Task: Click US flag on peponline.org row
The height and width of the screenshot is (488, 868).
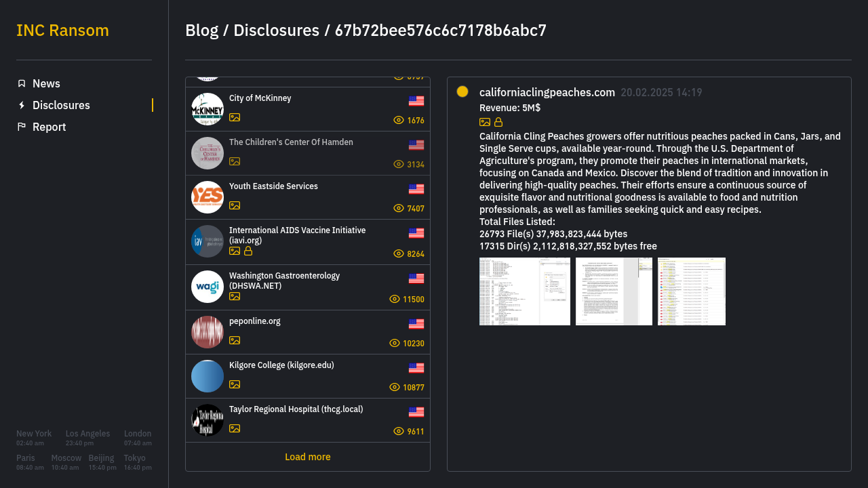Action: click(x=416, y=324)
